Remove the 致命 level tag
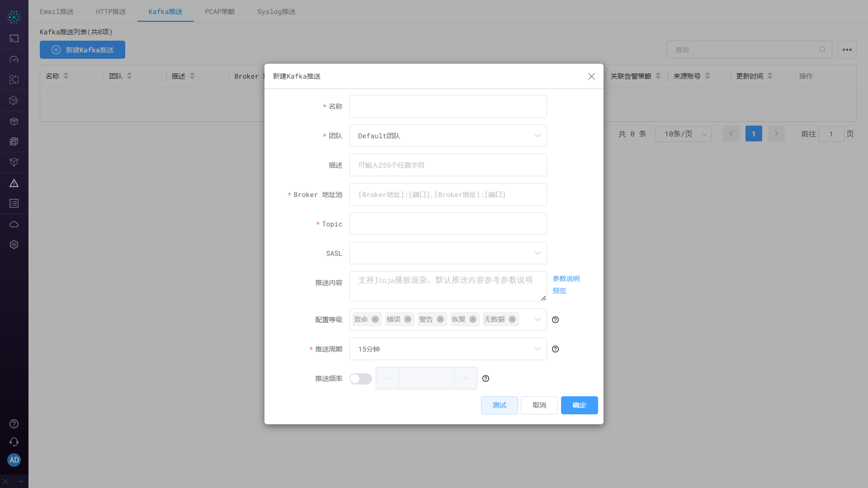This screenshot has width=868, height=488. click(x=375, y=319)
